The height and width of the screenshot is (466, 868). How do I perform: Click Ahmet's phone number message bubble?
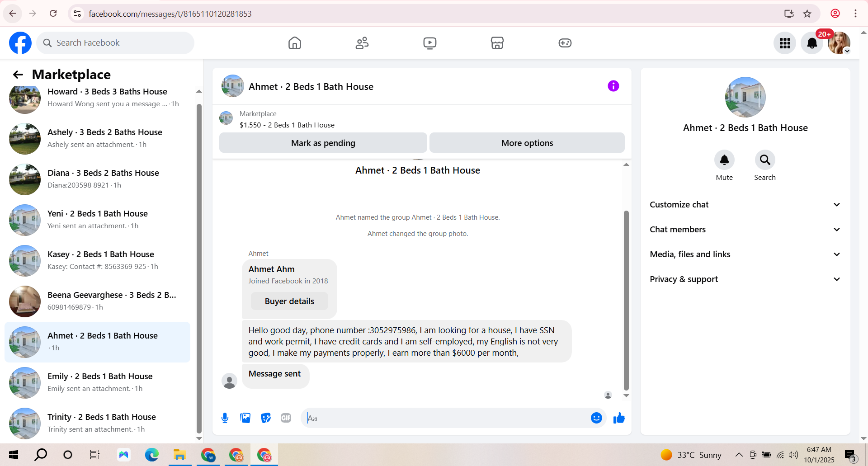(406, 342)
